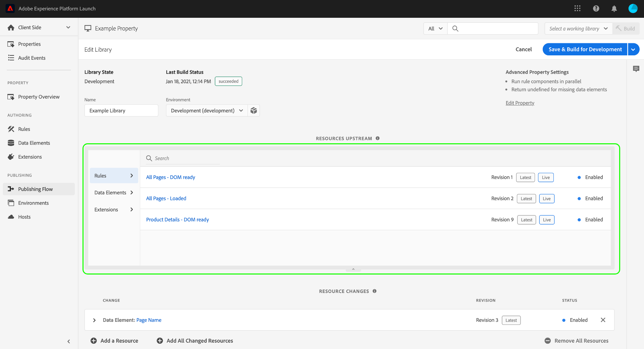
Task: Click Add a Resource
Action: point(114,341)
